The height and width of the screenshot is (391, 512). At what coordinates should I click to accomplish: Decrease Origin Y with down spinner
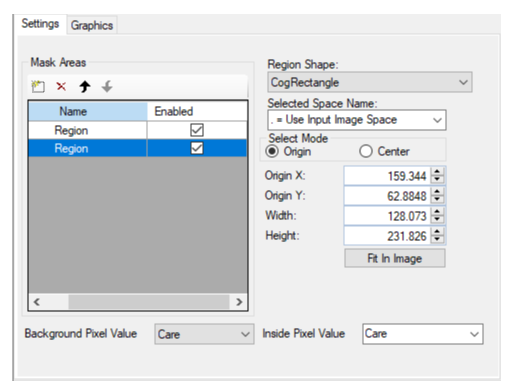coord(437,200)
